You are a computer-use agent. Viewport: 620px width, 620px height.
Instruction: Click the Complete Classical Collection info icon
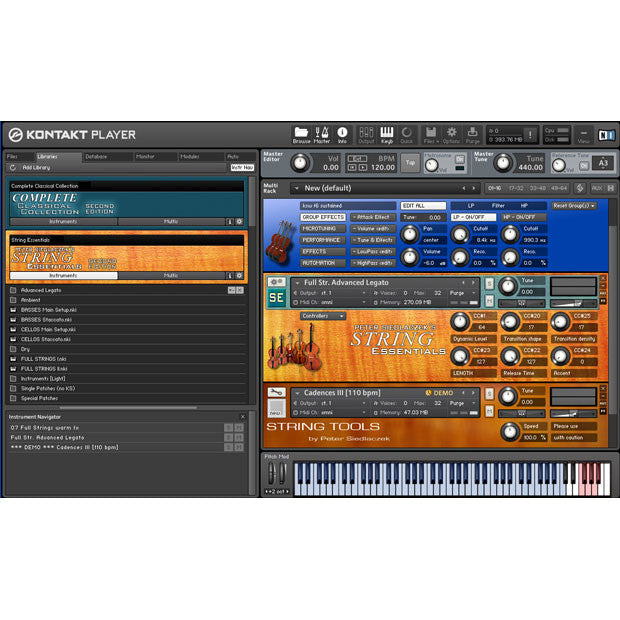(229, 221)
